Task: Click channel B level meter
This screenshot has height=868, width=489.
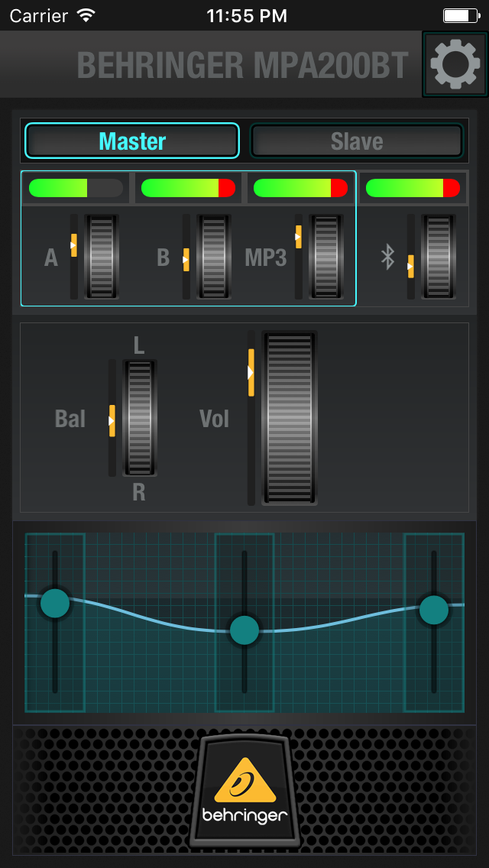Action: [x=188, y=188]
